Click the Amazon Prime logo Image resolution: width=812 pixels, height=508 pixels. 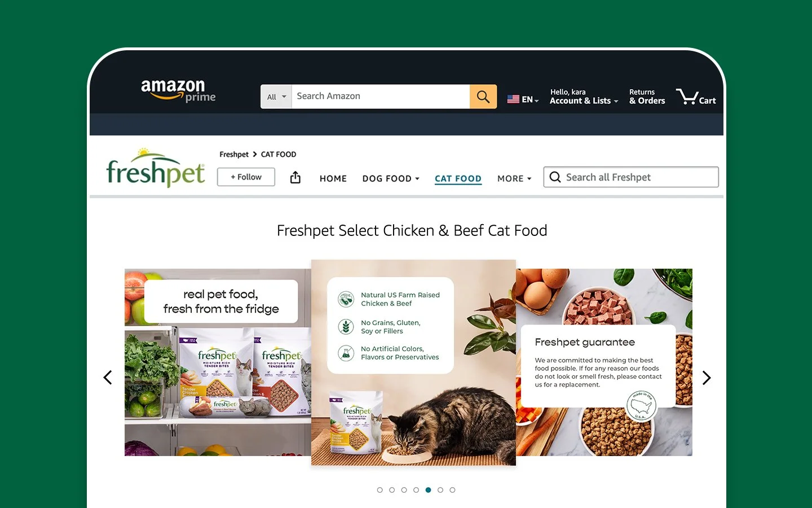pyautogui.click(x=178, y=90)
